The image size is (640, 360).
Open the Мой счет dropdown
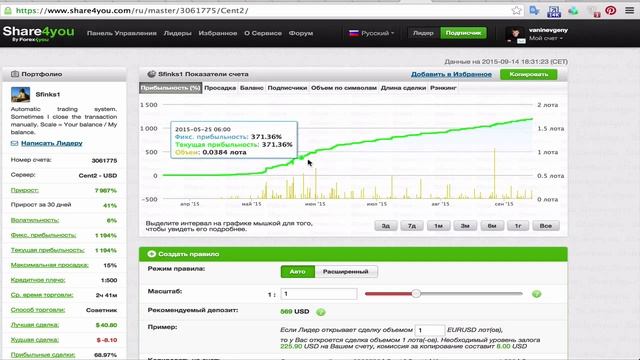pos(546,38)
